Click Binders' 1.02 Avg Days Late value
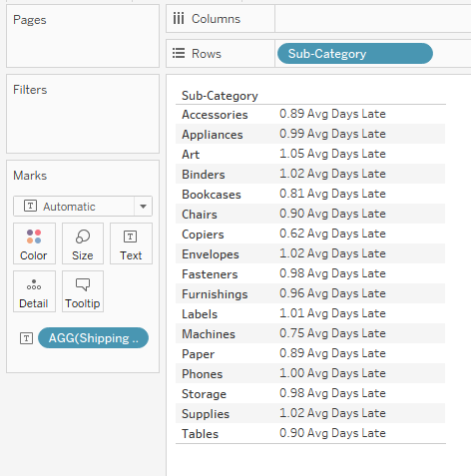The image size is (471, 476). (332, 174)
